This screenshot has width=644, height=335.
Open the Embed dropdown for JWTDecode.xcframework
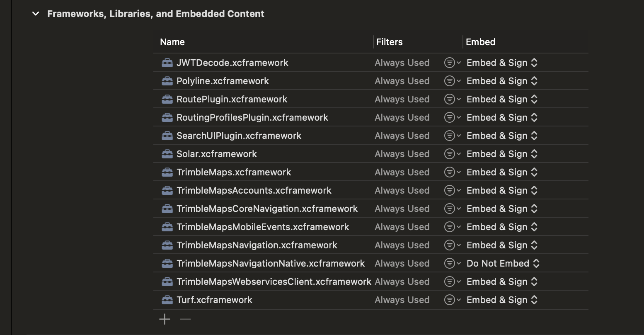tap(502, 63)
